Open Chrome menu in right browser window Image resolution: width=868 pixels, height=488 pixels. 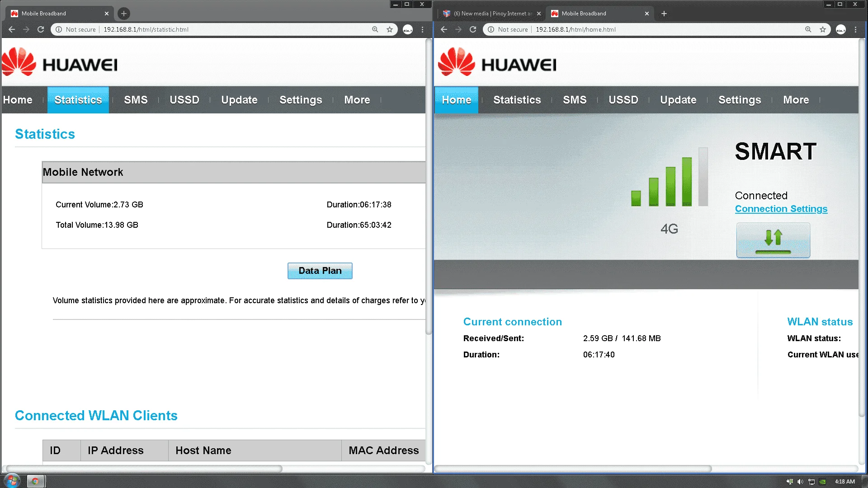(x=856, y=29)
